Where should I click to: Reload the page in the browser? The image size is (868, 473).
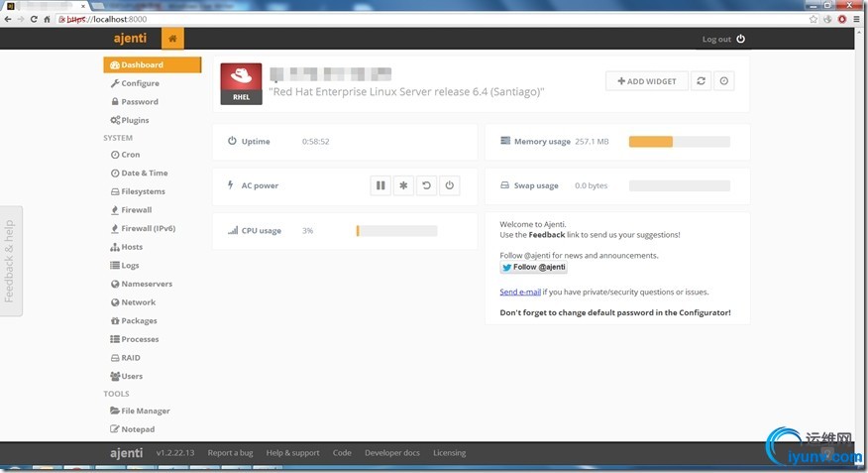[34, 19]
